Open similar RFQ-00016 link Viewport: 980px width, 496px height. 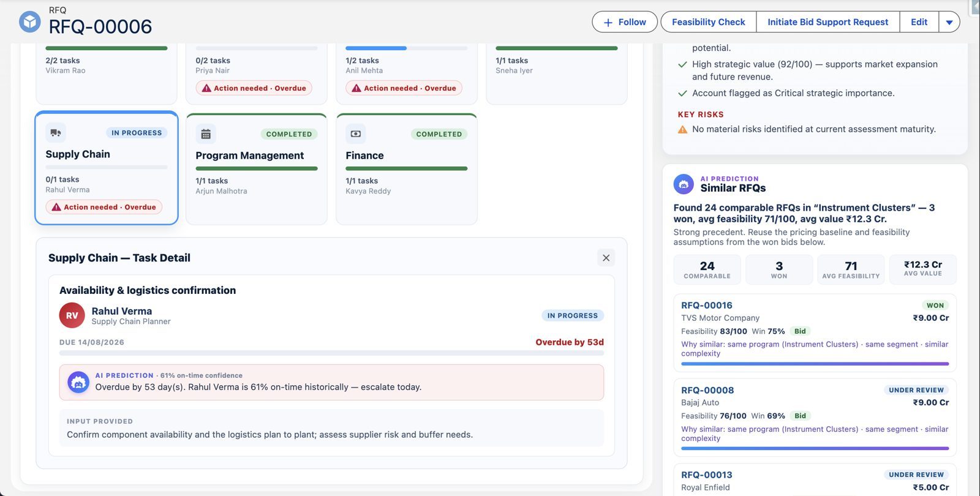coord(707,305)
